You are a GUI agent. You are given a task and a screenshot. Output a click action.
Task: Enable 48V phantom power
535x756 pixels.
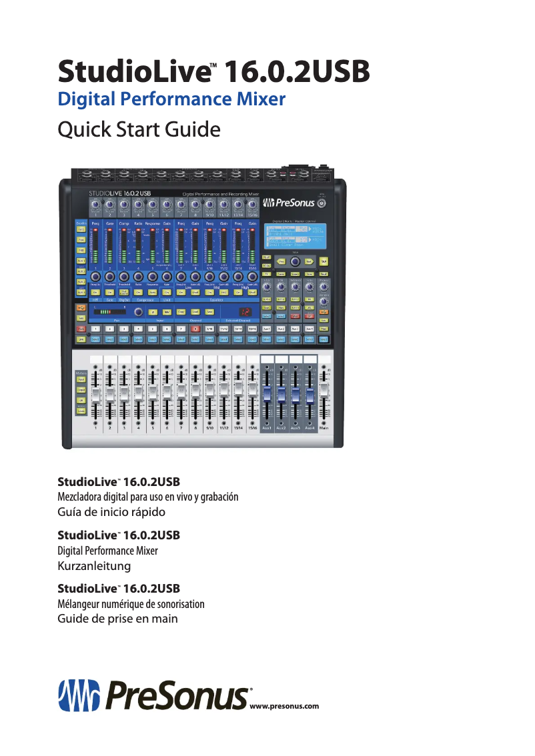(x=166, y=311)
